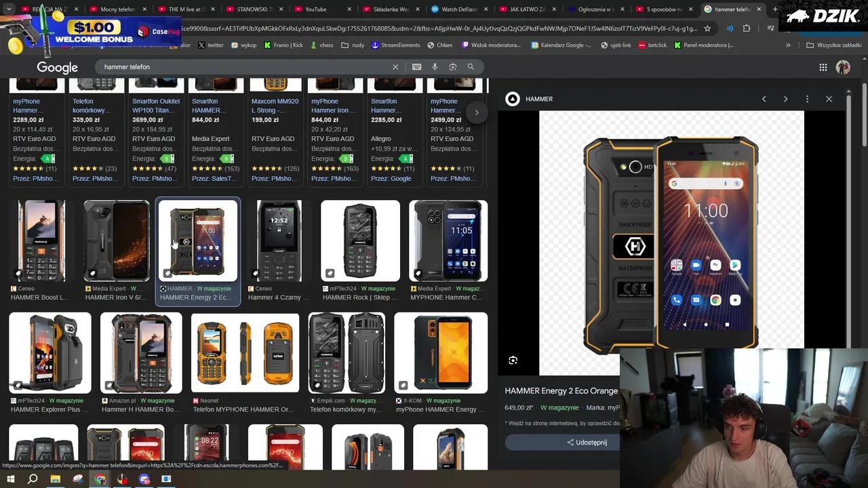The image size is (868, 488).
Task: Open more options in the image panel
Action: pyautogui.click(x=807, y=99)
